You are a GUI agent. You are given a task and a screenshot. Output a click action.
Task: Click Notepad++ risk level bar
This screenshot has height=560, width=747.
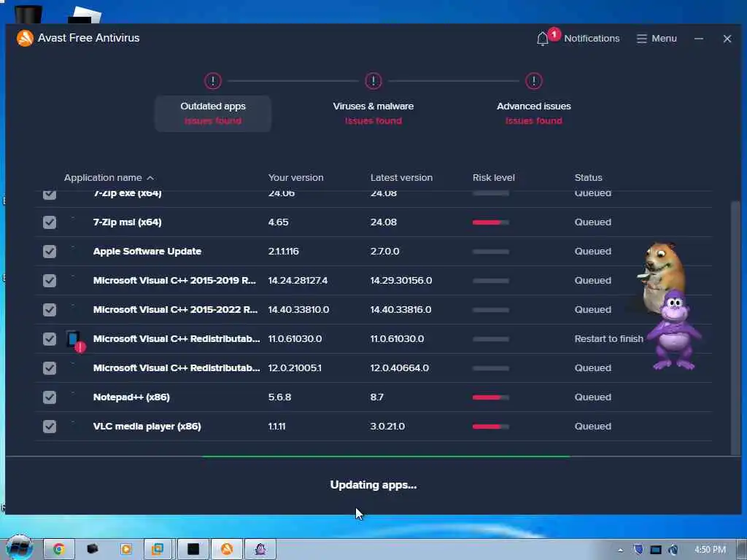491,397
